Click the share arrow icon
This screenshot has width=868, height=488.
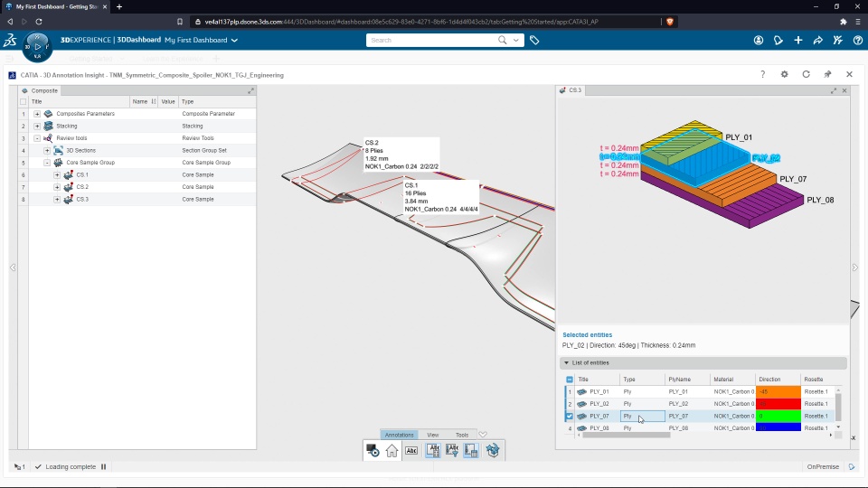pos(818,40)
